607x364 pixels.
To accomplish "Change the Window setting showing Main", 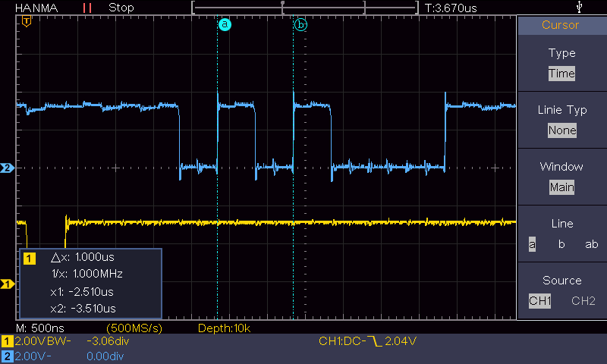I will 561,187.
